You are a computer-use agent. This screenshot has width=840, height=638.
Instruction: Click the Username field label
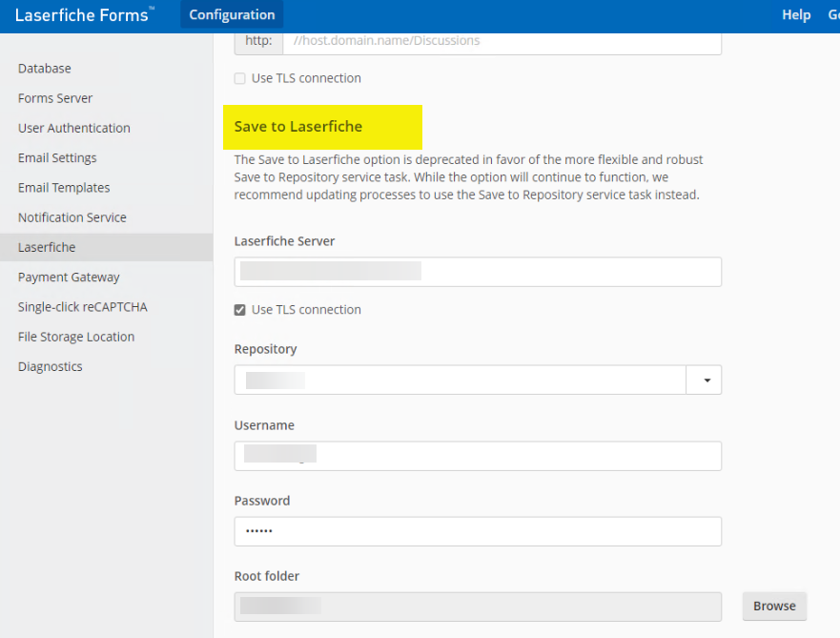pyautogui.click(x=265, y=425)
